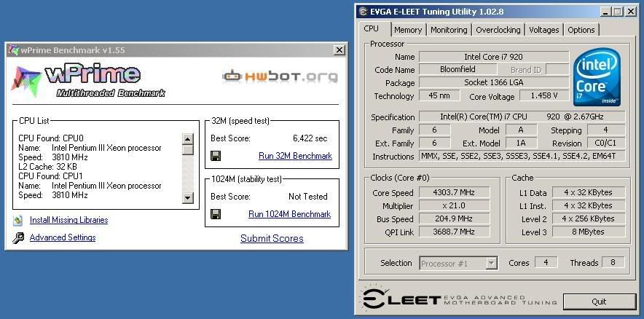
Task: Run the 1024M Benchmark
Action: 289,214
